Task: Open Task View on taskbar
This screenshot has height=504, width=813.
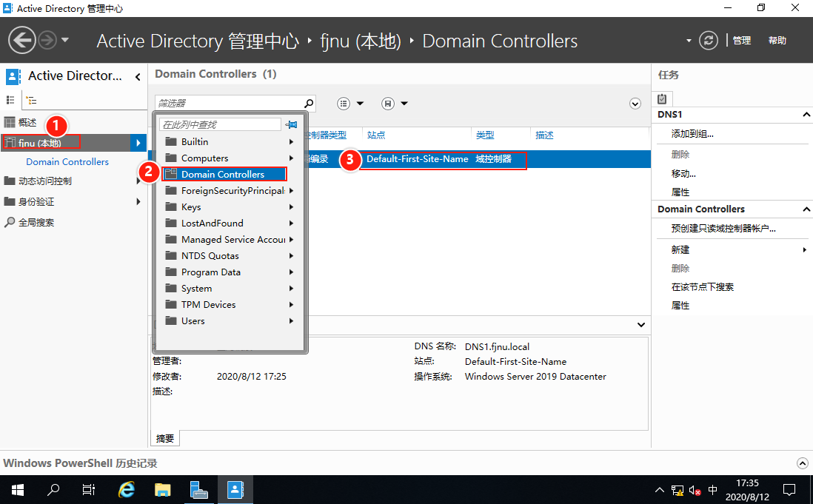Action: point(89,489)
